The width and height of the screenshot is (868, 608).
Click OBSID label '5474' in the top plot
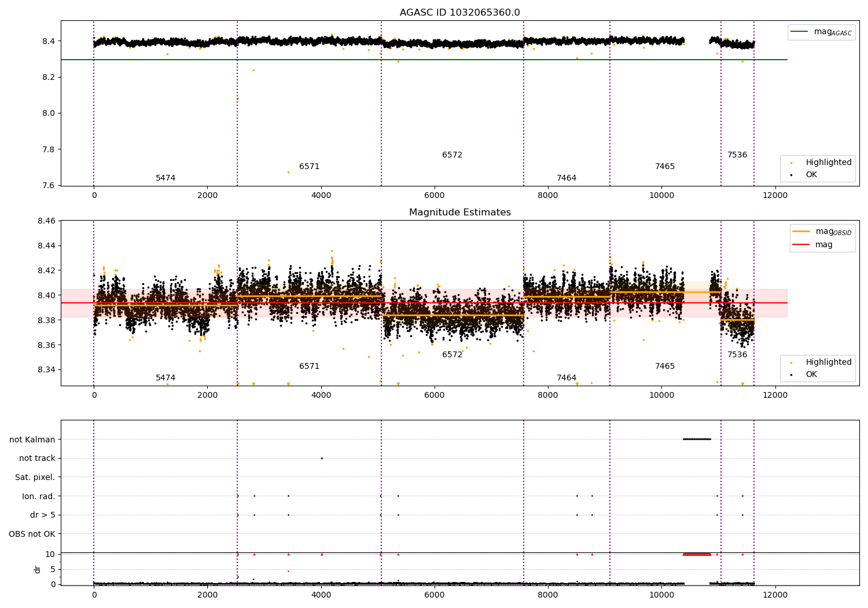165,178
